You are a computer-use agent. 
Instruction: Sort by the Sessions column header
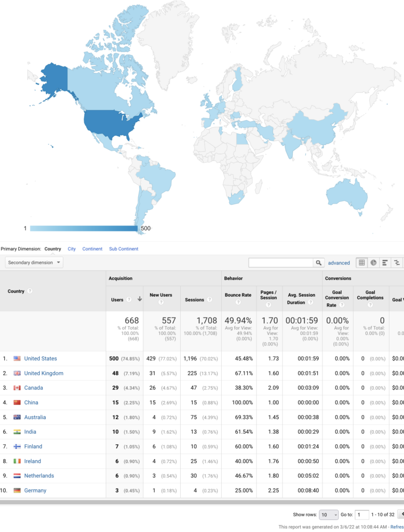tap(194, 300)
